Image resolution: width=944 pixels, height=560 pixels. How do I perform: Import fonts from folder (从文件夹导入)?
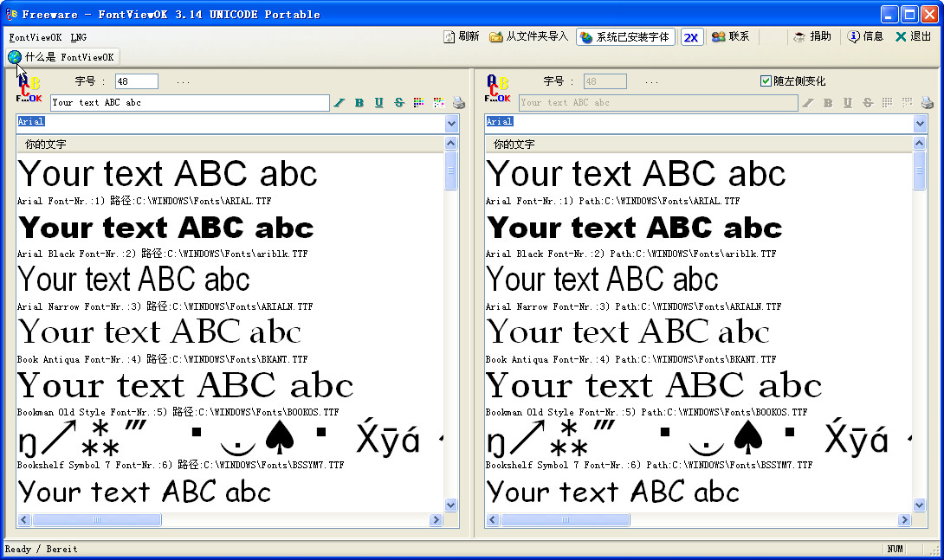(x=528, y=36)
